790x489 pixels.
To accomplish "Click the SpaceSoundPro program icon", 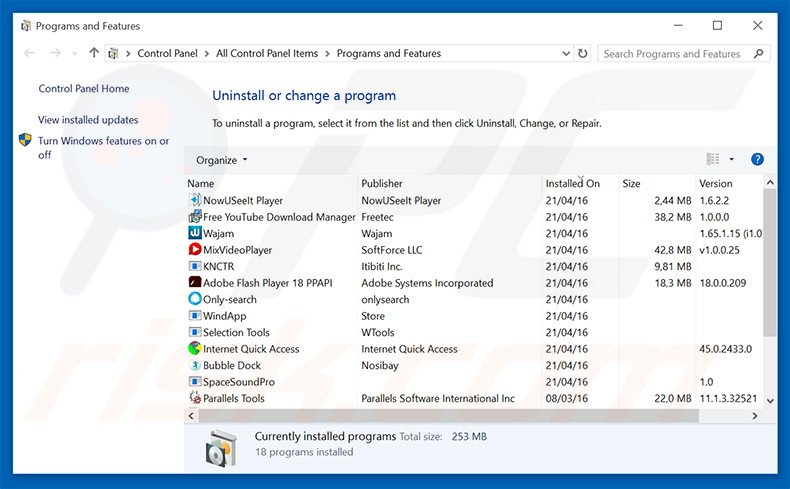I will [194, 381].
